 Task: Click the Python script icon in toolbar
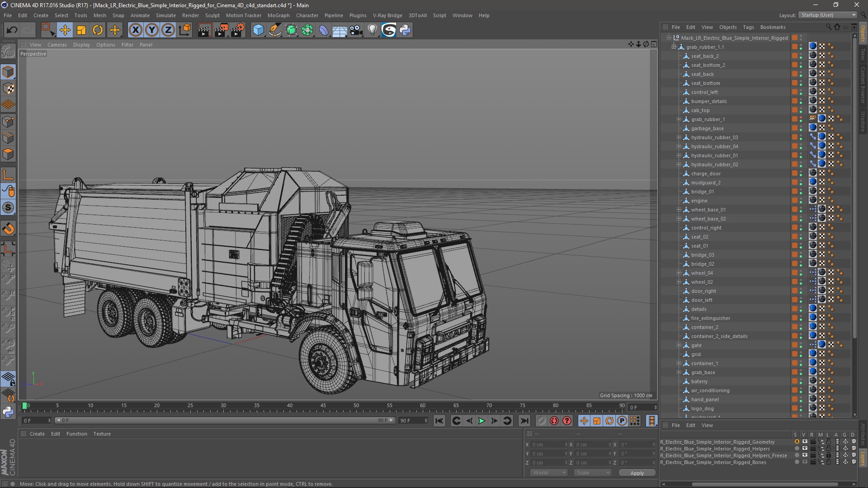click(x=405, y=30)
